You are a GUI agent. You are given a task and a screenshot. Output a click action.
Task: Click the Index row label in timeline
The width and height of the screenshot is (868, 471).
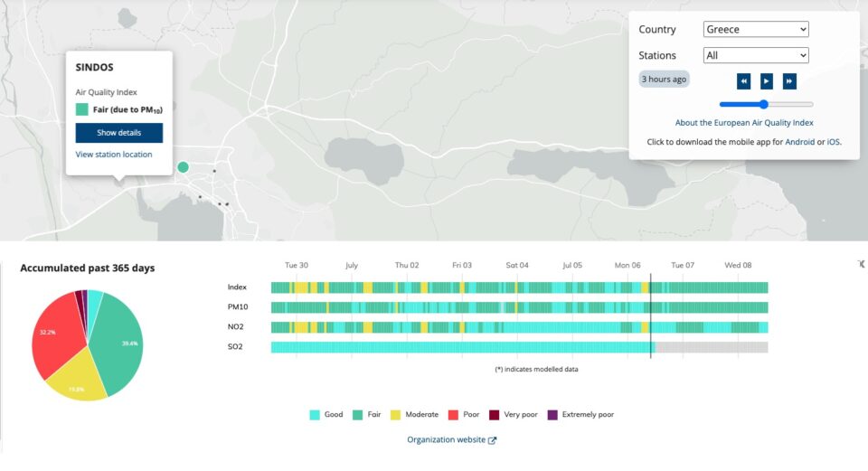click(x=237, y=287)
